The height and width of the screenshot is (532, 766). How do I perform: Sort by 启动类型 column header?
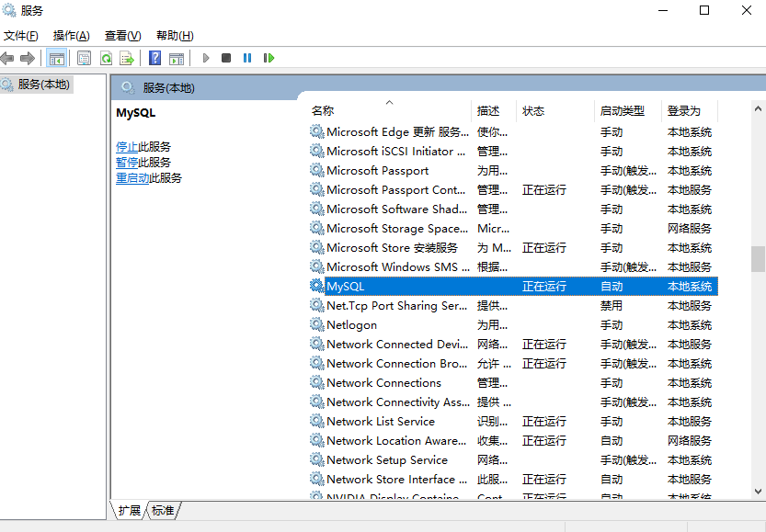(x=623, y=111)
